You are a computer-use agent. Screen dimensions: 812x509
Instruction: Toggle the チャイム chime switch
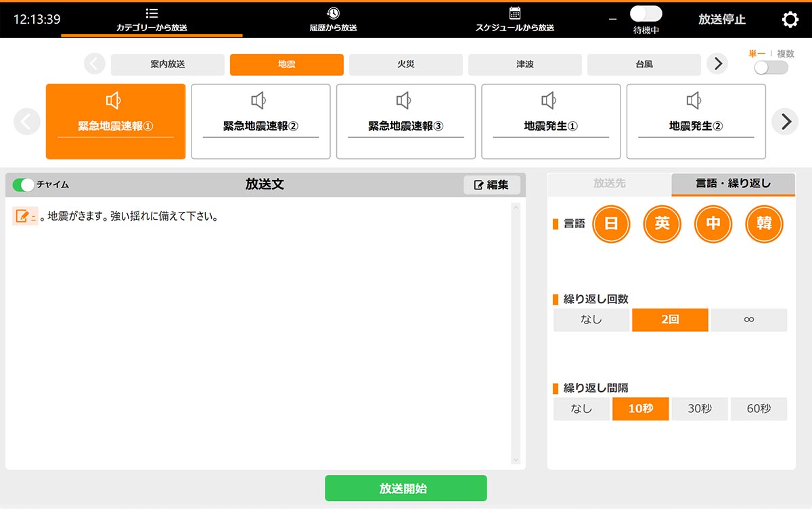click(24, 185)
